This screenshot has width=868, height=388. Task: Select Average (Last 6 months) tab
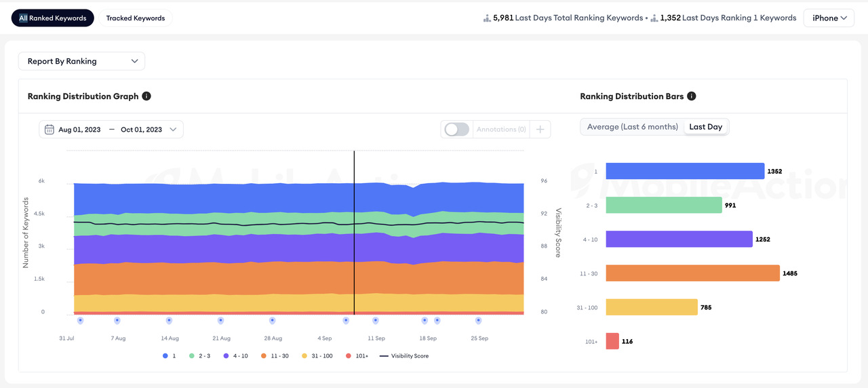632,127
